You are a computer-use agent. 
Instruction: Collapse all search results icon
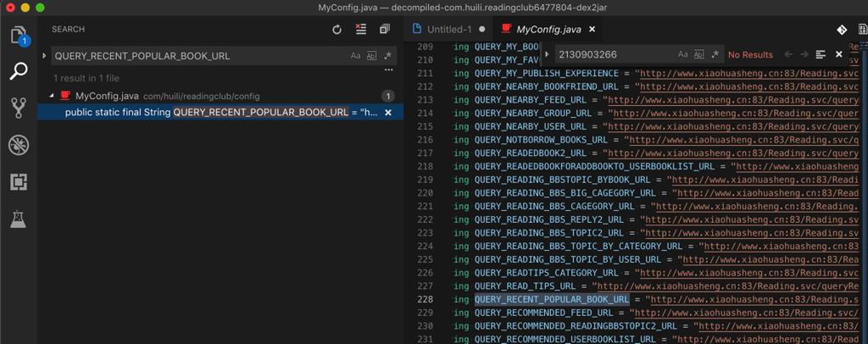tap(385, 30)
